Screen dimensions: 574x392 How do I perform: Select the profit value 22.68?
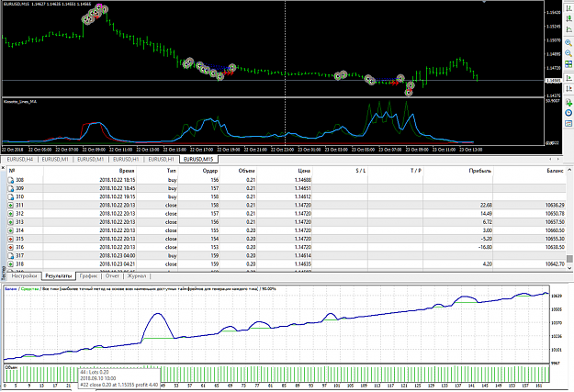[486, 205]
